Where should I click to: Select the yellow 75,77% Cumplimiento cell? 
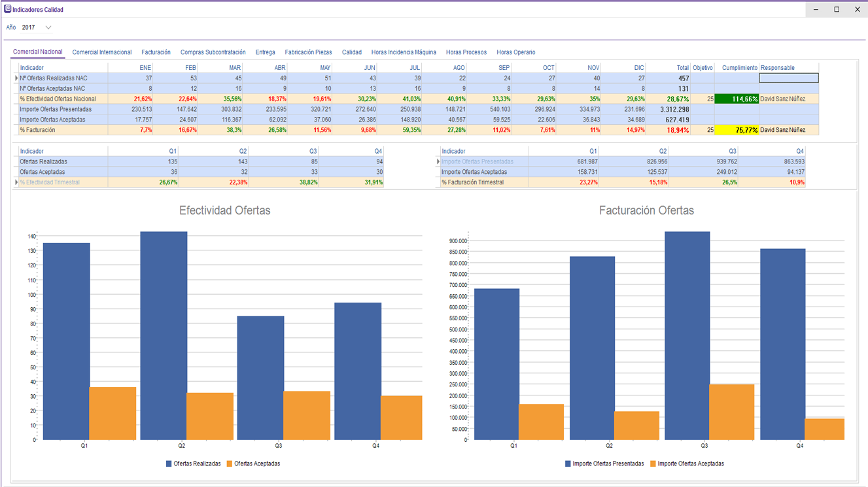[x=737, y=130]
